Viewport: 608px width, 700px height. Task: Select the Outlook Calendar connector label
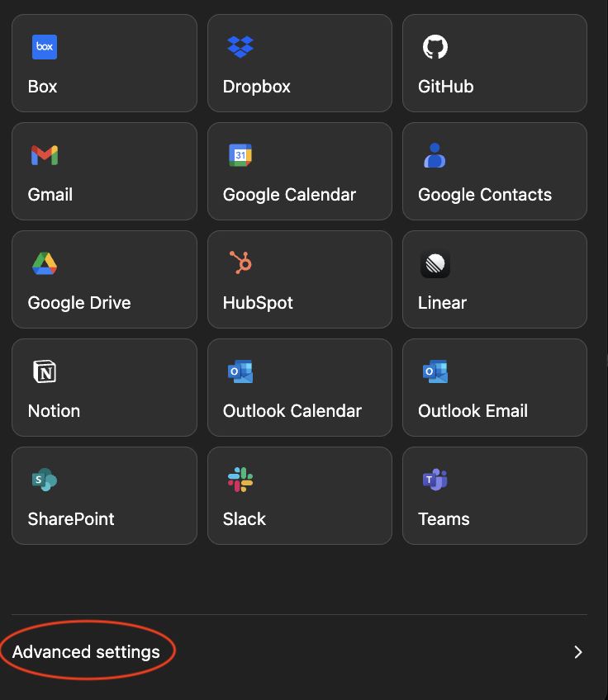(x=292, y=411)
